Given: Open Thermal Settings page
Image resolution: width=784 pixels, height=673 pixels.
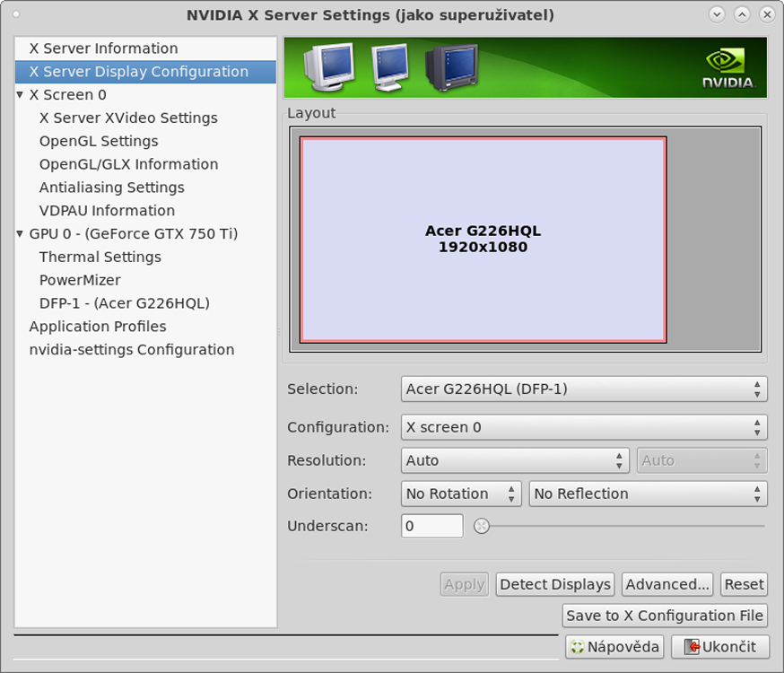Looking at the screenshot, I should [100, 257].
